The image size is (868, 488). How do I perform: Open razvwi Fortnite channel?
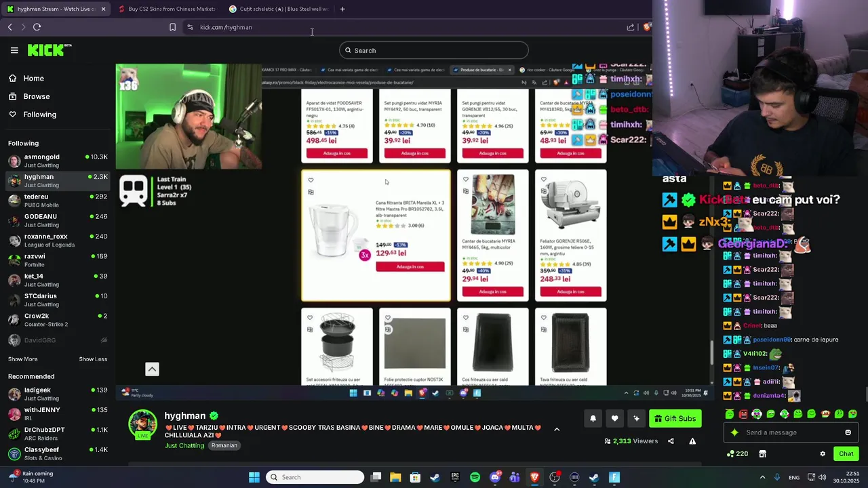(58, 260)
